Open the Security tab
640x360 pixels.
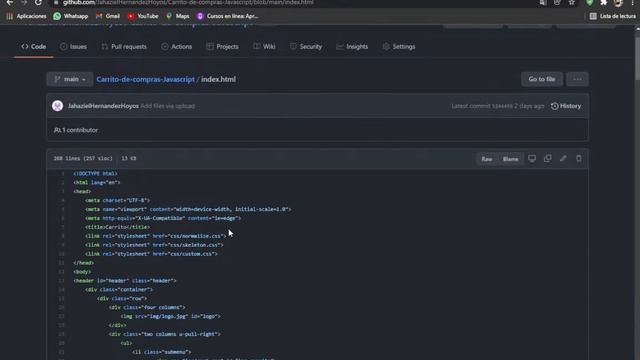tap(306, 47)
